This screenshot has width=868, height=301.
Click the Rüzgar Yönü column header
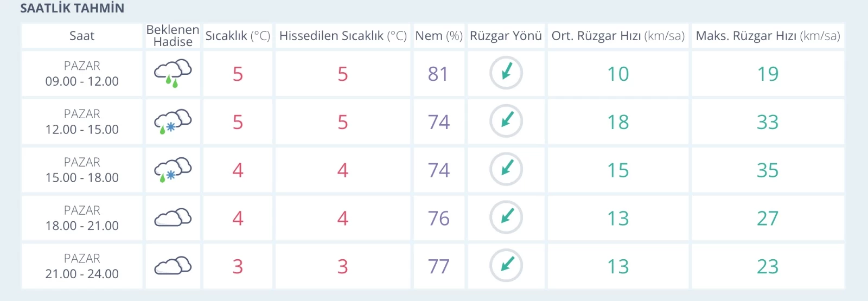pyautogui.click(x=506, y=36)
